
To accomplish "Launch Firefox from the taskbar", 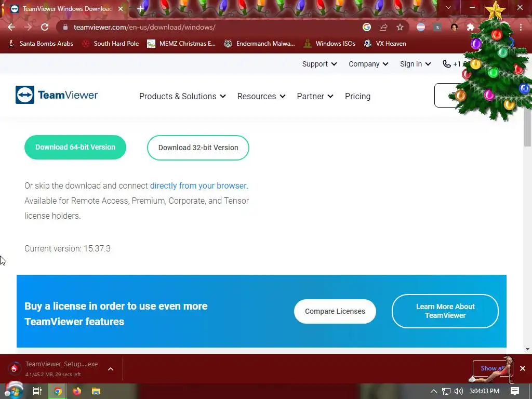I will coord(77,391).
